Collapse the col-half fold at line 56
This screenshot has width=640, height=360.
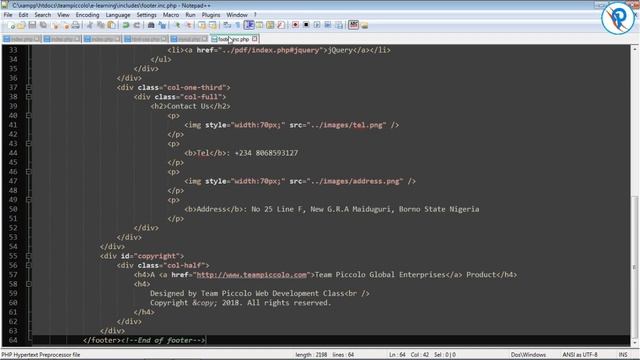tap(28, 265)
